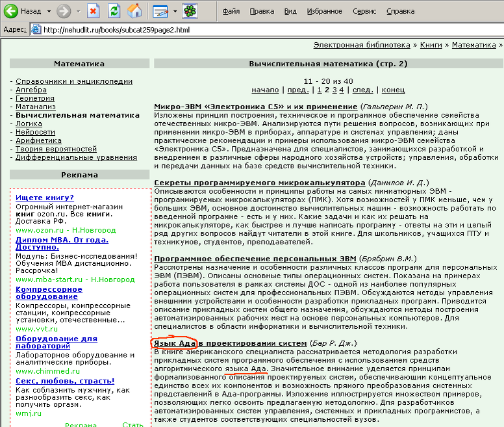Click www.mba-start.ru - Н.Новгород ad URL

(75, 279)
